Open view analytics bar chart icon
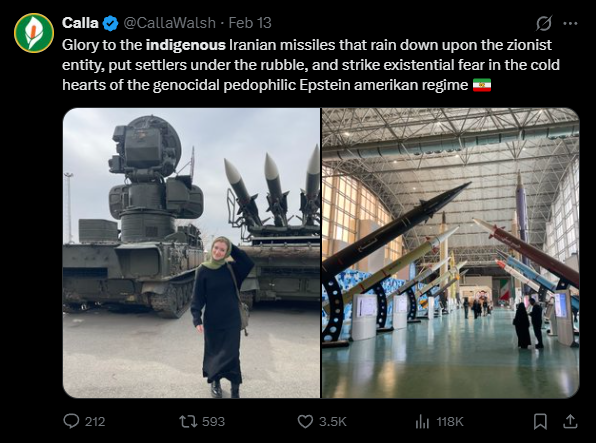596x443 pixels. point(422,421)
